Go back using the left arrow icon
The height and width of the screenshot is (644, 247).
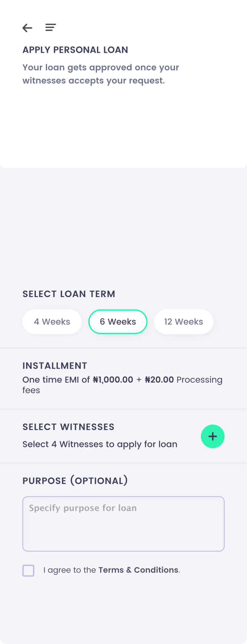[x=27, y=28]
